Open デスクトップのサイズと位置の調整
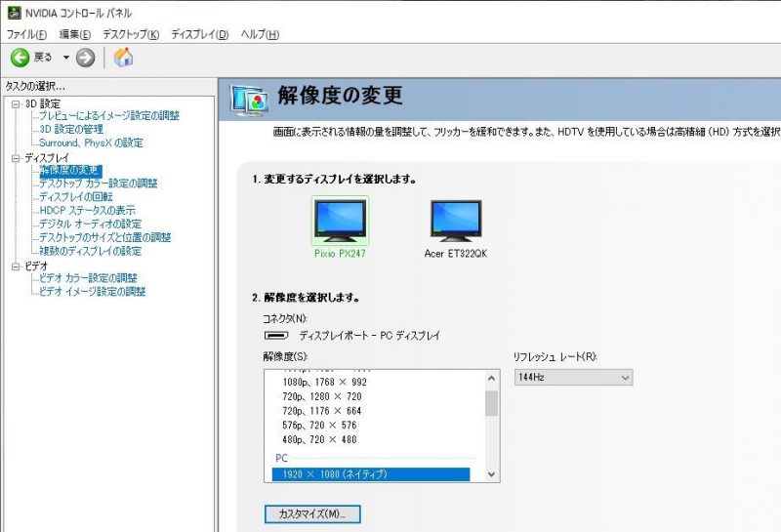Viewport: 781px width, 532px height. 105,237
